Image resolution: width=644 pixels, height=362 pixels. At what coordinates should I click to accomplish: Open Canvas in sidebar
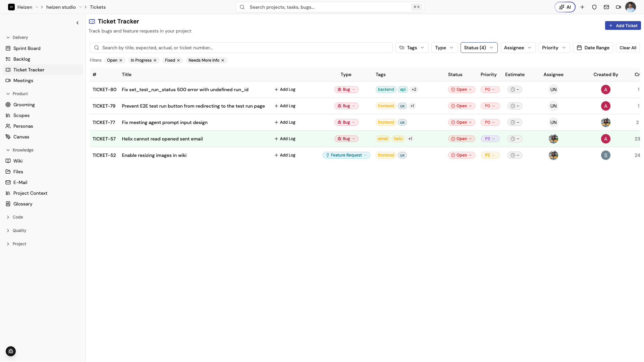[43, 137]
